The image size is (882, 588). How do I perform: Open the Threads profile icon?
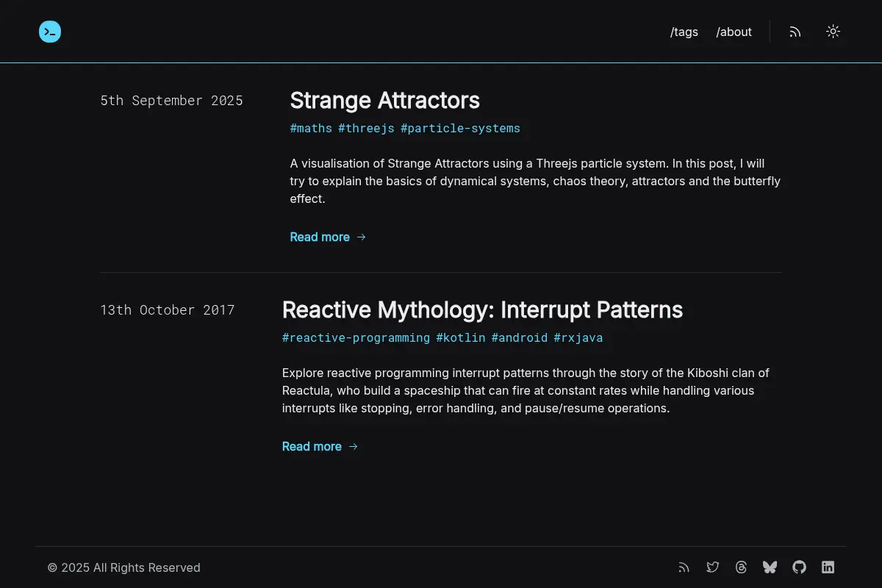point(742,567)
